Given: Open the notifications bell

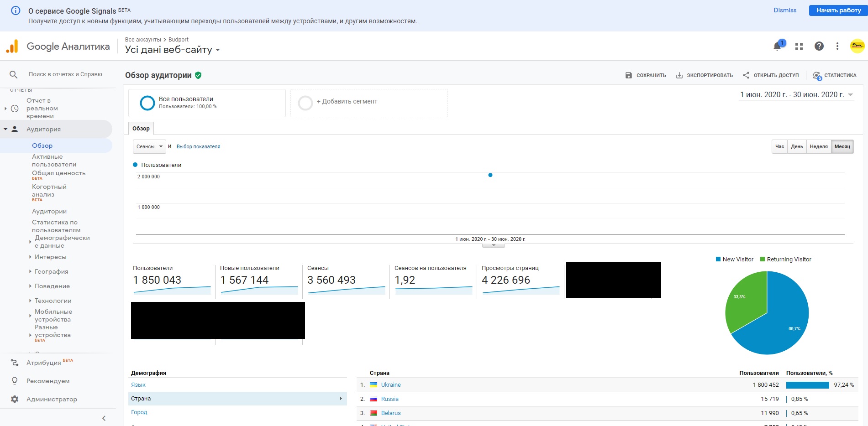Looking at the screenshot, I should (777, 46).
